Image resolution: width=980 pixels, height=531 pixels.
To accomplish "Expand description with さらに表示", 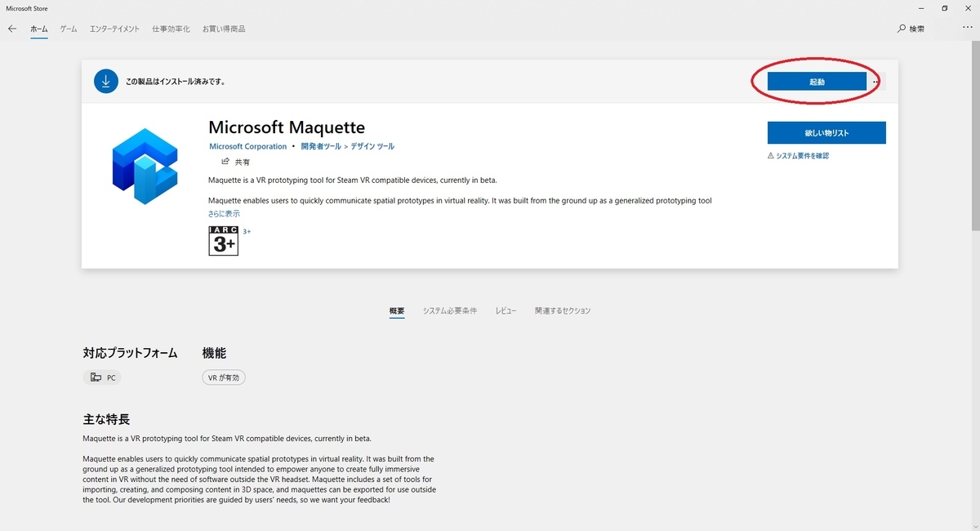I will tap(225, 213).
